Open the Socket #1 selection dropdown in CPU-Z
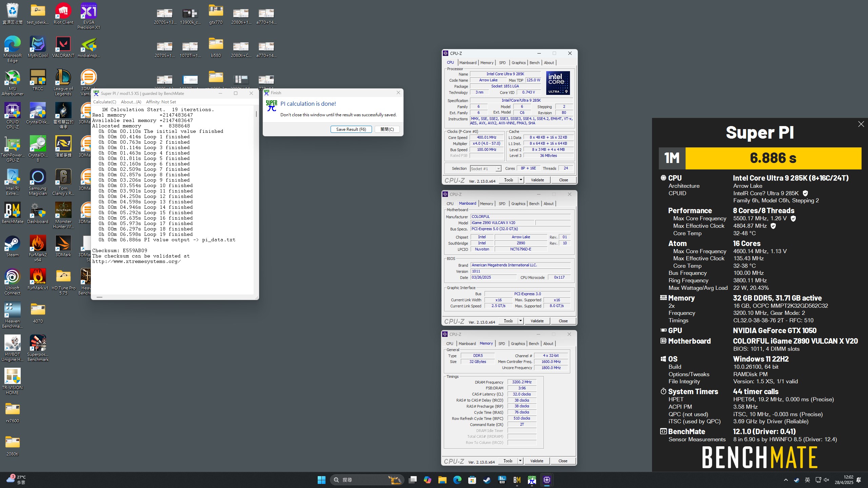 [486, 168]
